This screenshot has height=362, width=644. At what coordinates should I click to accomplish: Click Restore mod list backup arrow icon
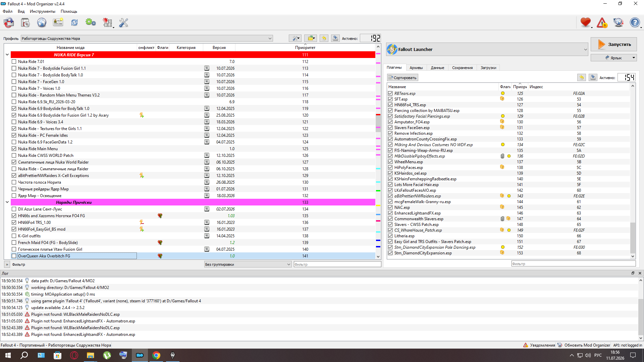(x=324, y=38)
